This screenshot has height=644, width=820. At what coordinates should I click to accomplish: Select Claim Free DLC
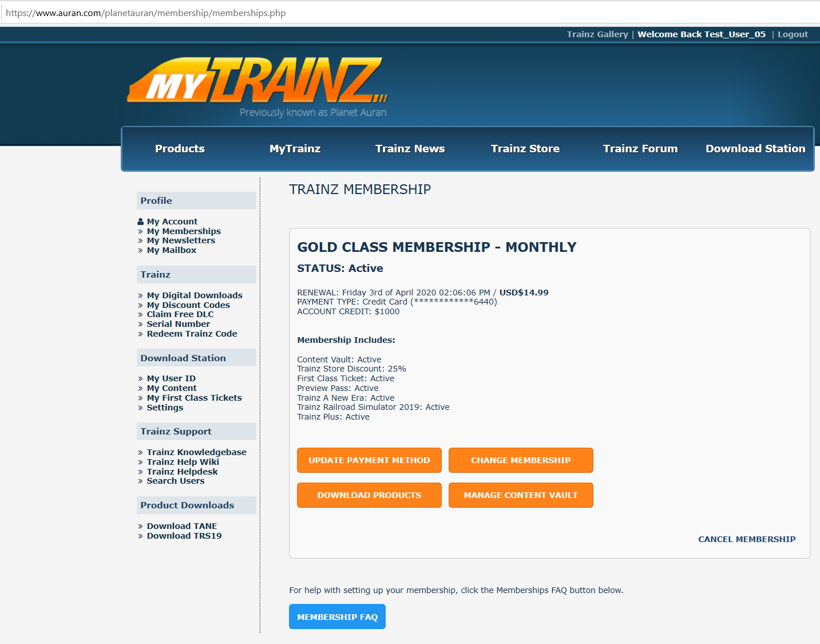coord(180,314)
